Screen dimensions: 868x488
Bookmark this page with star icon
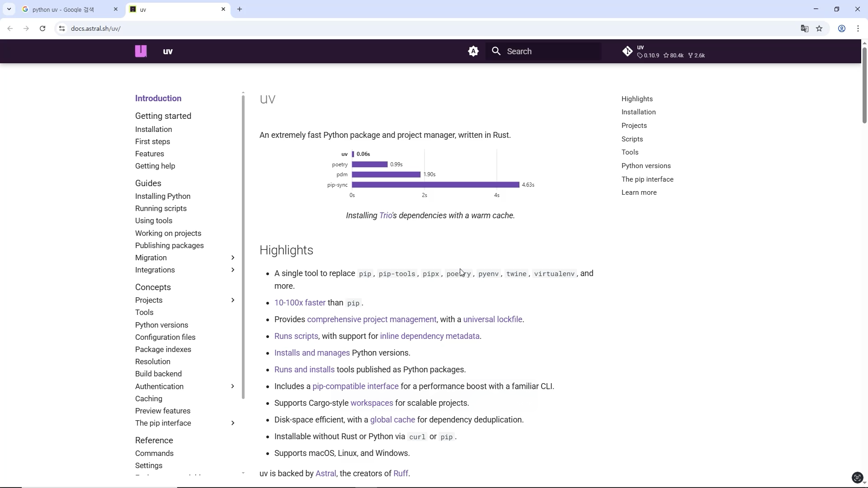pyautogui.click(x=819, y=28)
